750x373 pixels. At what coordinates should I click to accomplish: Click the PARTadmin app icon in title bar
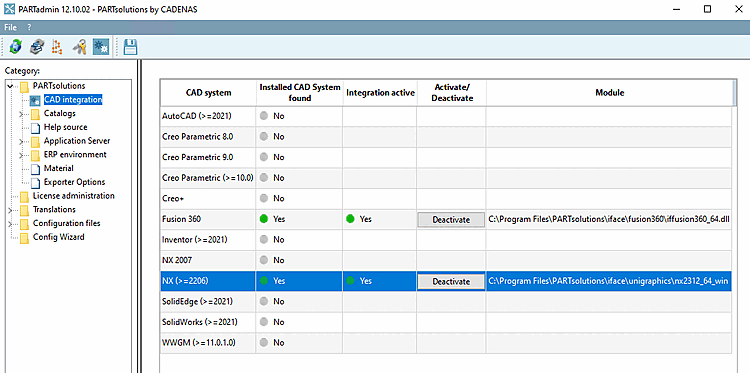(9, 9)
